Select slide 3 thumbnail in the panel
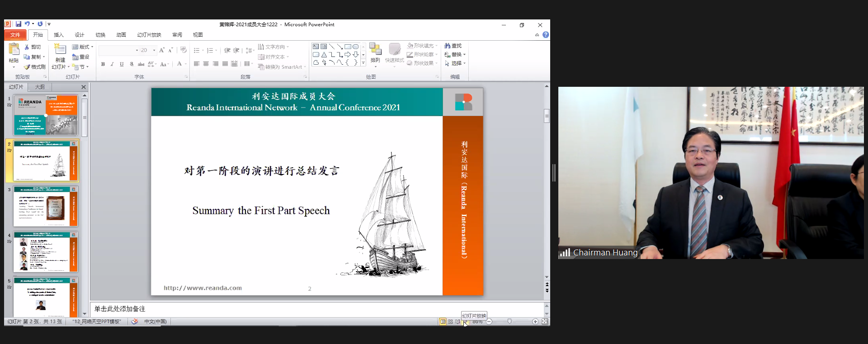This screenshot has width=868, height=344. point(45,206)
